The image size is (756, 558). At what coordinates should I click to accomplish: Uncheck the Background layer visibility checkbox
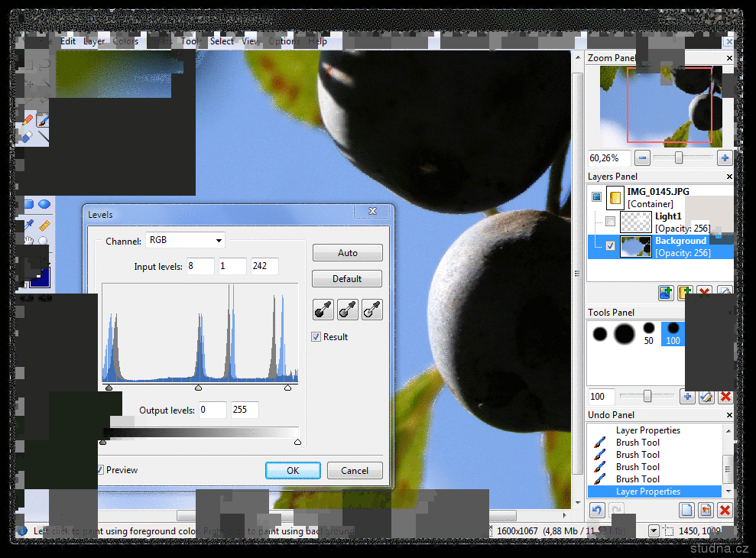point(610,246)
